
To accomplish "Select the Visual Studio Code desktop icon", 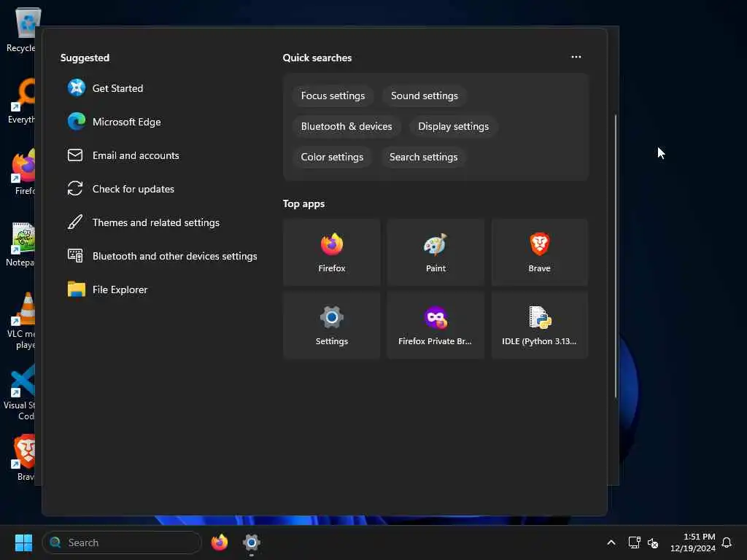I will [x=20, y=392].
